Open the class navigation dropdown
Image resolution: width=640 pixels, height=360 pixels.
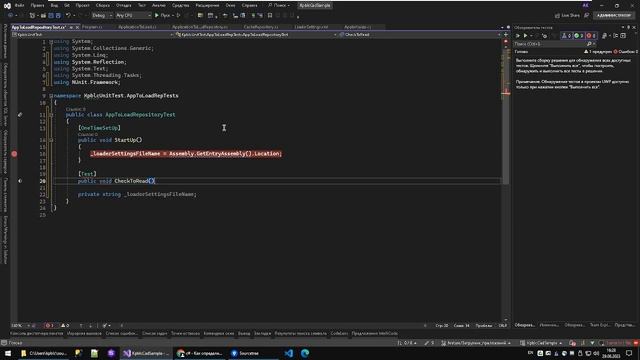point(256,35)
